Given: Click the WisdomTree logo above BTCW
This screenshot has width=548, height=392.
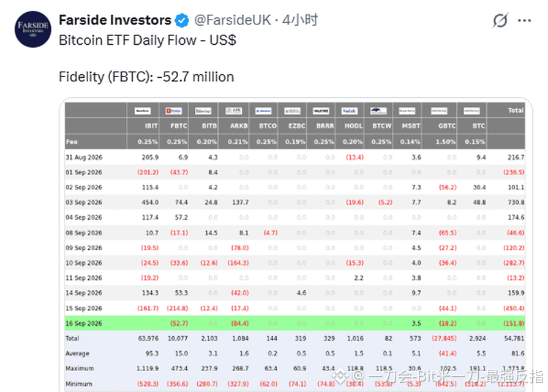Looking at the screenshot, I should pyautogui.click(x=378, y=111).
